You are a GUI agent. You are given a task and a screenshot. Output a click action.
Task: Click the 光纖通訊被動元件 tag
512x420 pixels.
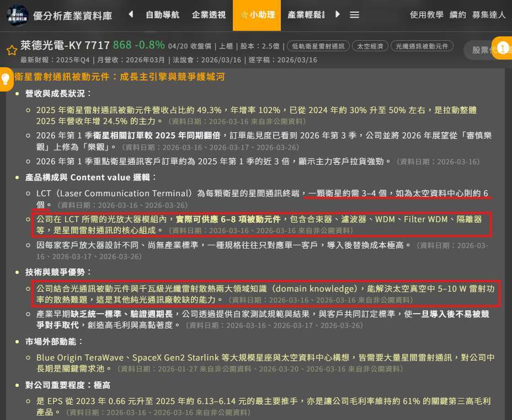point(422,46)
